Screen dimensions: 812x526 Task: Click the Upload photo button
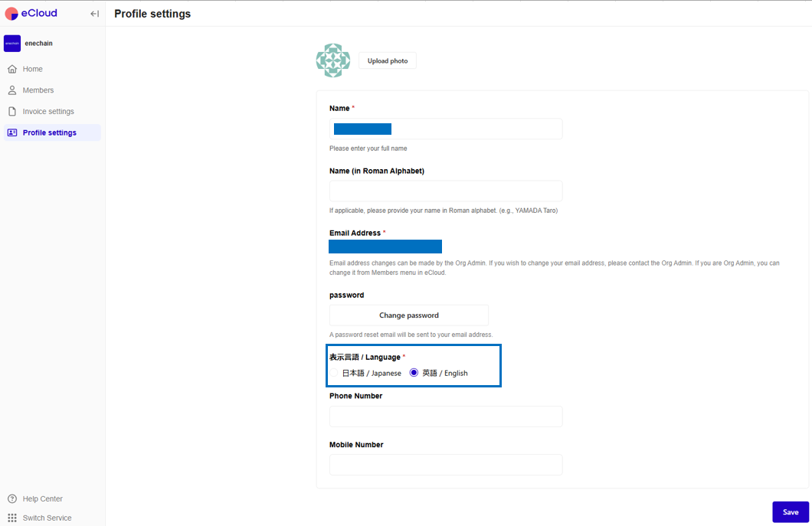(387, 60)
